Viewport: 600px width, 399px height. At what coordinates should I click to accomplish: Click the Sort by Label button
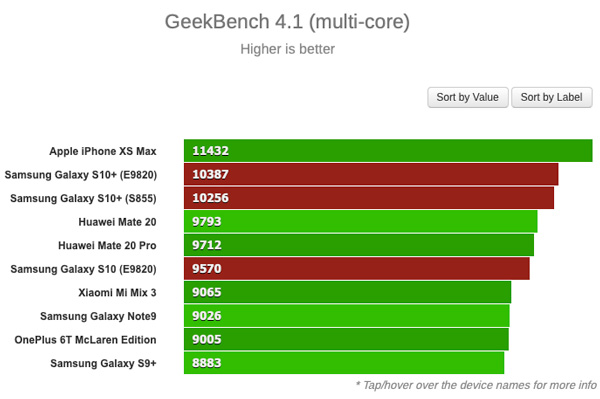(551, 97)
